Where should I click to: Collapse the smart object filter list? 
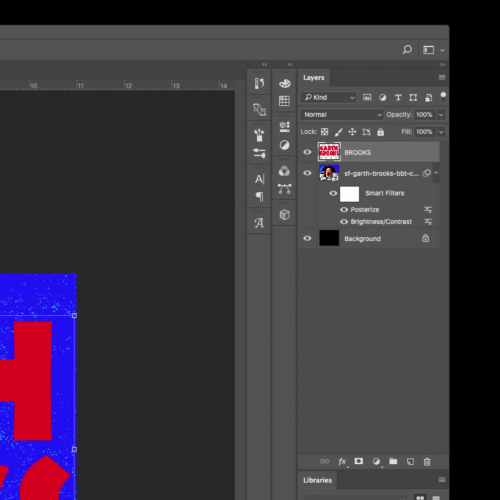(x=436, y=173)
